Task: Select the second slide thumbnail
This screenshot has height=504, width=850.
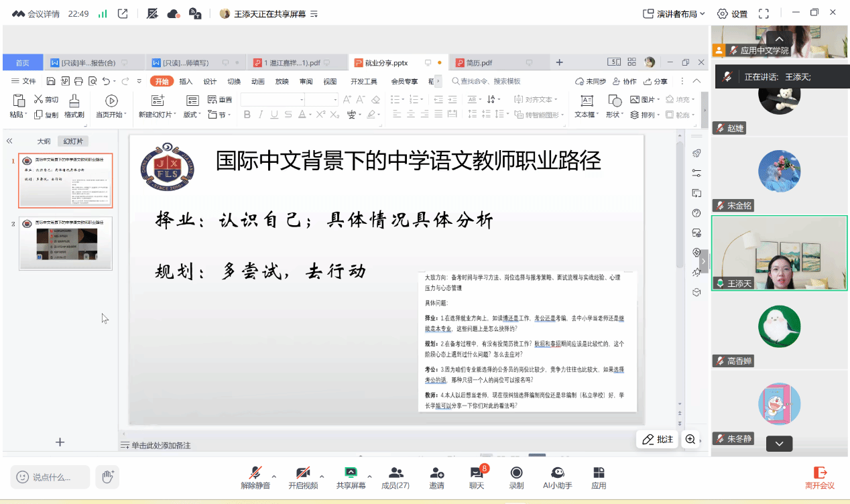Action: coord(66,243)
